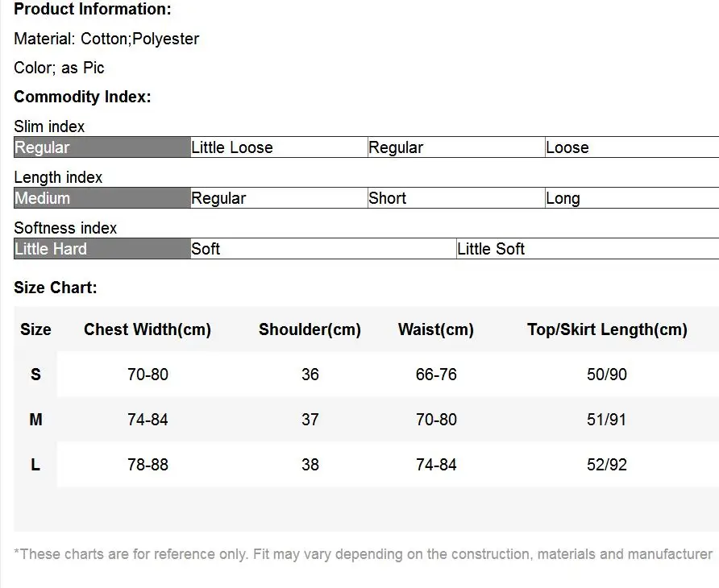Click the Size Chart heading
Image resolution: width=719 pixels, height=588 pixels.
click(x=56, y=288)
